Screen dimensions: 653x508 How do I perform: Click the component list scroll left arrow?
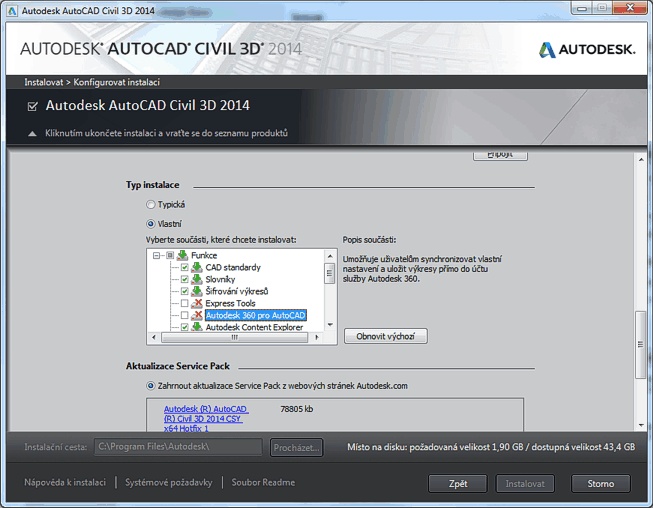point(154,337)
